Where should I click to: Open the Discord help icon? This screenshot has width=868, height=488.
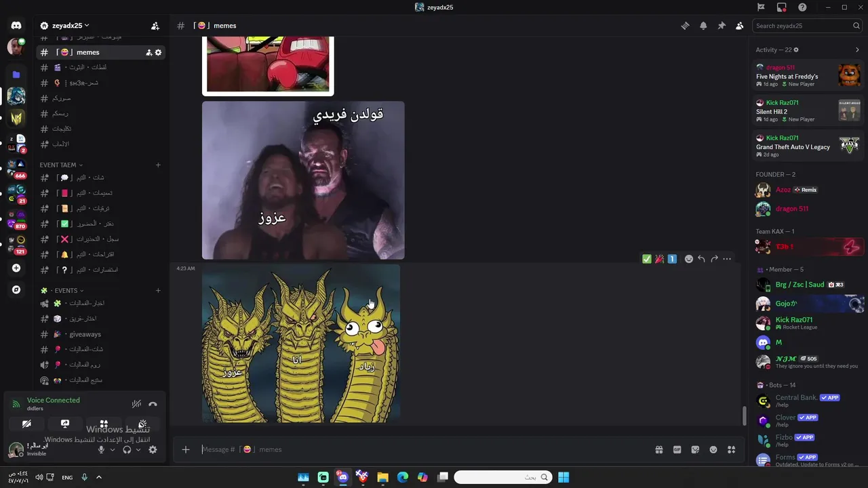coord(802,7)
